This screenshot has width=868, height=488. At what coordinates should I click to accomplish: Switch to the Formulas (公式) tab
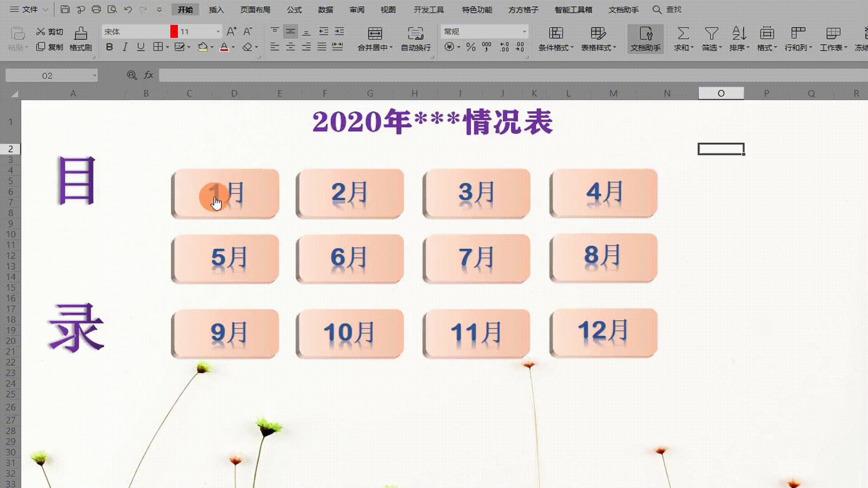pos(294,9)
